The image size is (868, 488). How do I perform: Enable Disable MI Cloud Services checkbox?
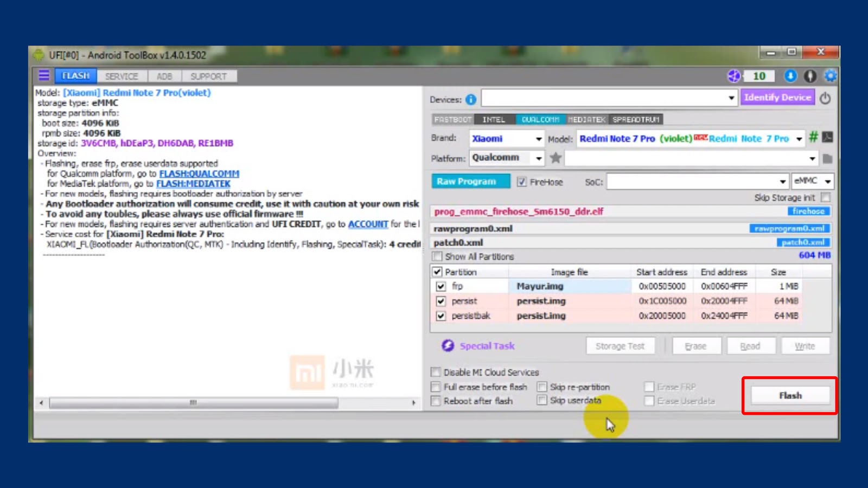pyautogui.click(x=436, y=372)
